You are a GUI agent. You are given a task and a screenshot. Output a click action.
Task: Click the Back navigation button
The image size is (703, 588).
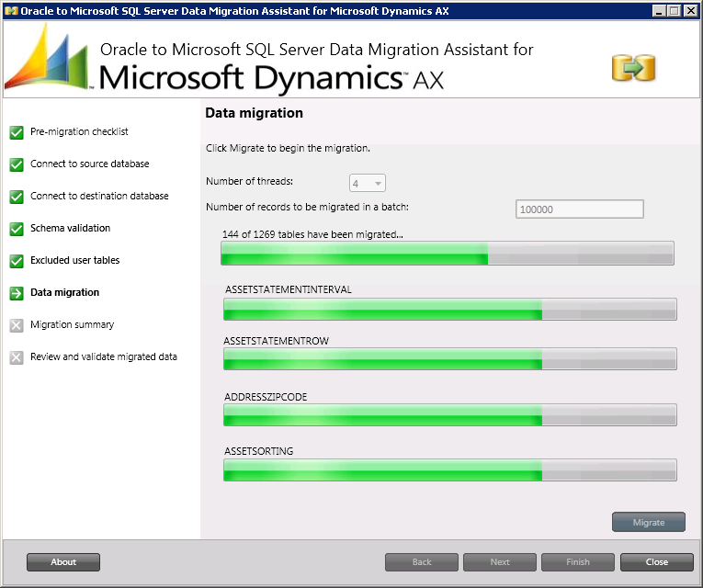tap(422, 562)
